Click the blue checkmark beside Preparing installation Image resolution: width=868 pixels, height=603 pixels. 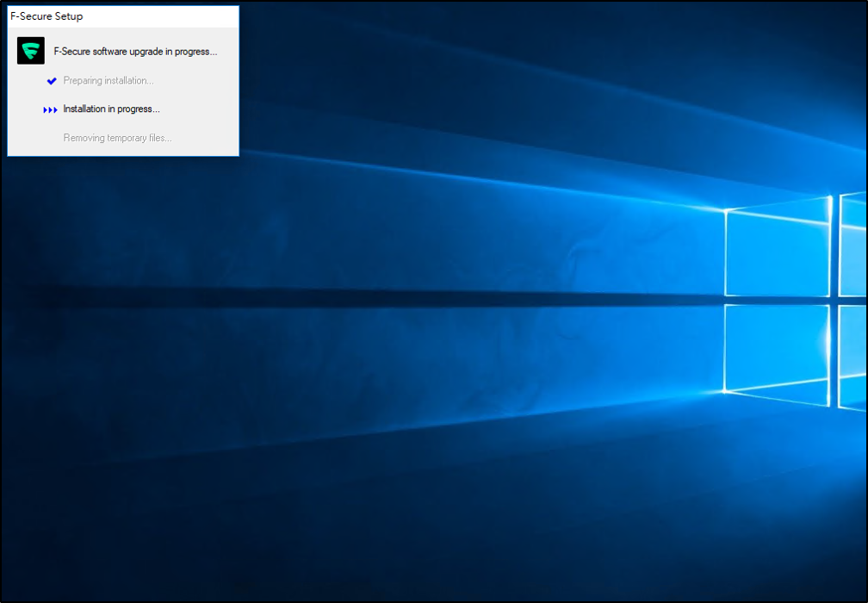coord(52,81)
